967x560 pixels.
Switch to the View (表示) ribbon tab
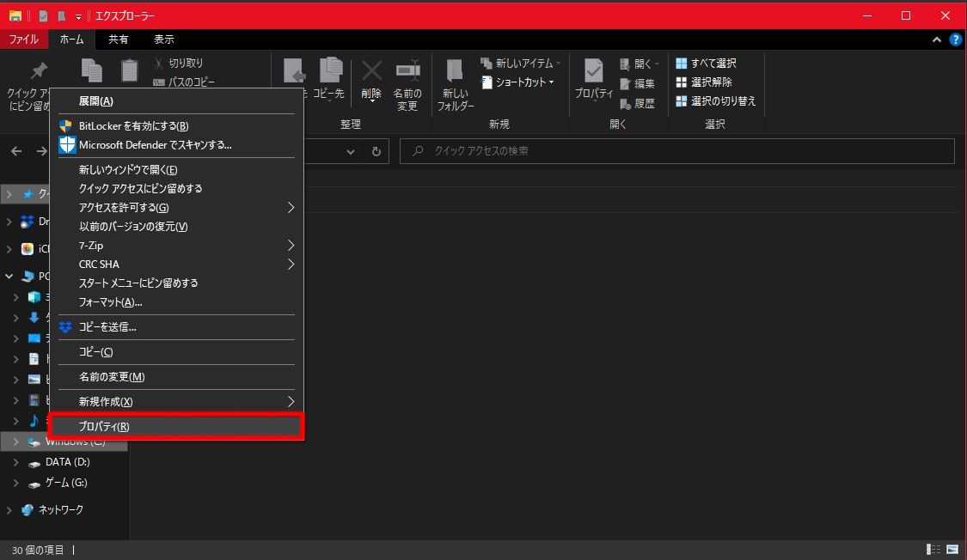point(163,40)
